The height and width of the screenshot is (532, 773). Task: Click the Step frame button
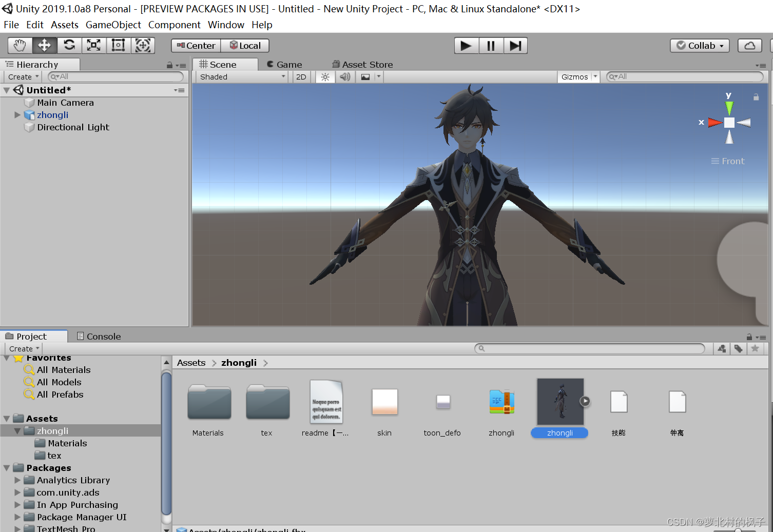515,46
